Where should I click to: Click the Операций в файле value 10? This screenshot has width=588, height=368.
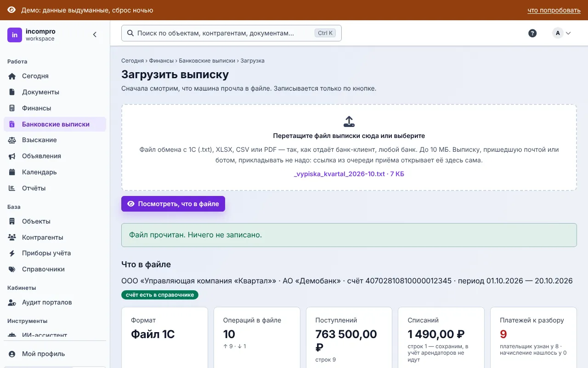click(x=229, y=334)
